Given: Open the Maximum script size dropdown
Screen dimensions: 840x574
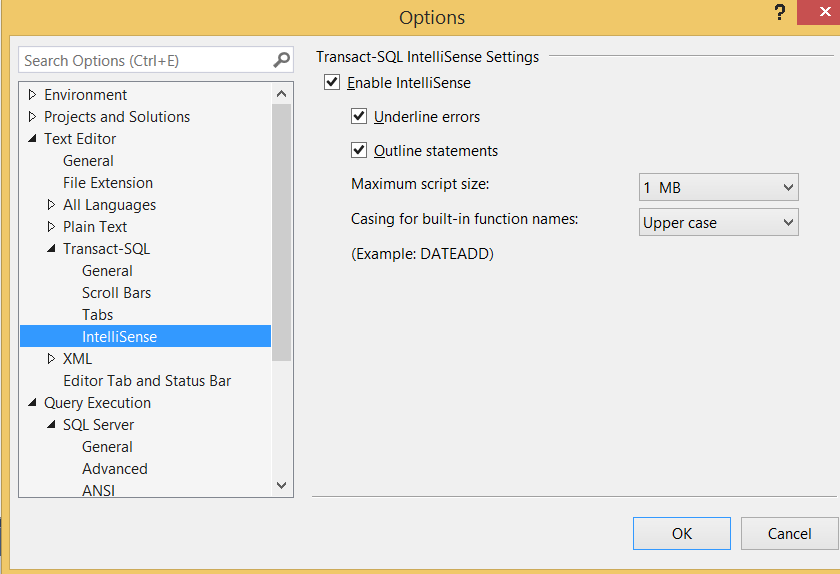Looking at the screenshot, I should point(718,187).
